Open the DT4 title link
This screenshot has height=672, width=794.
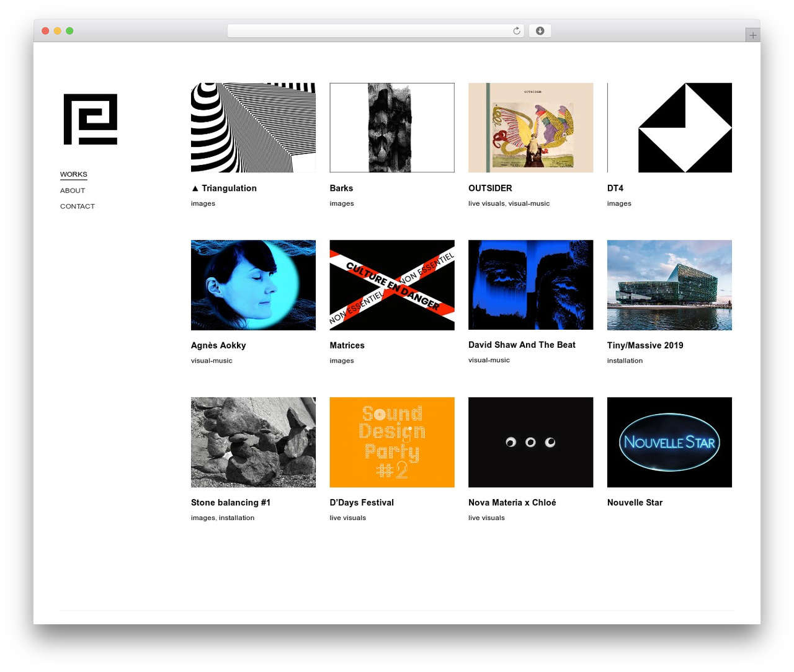615,188
